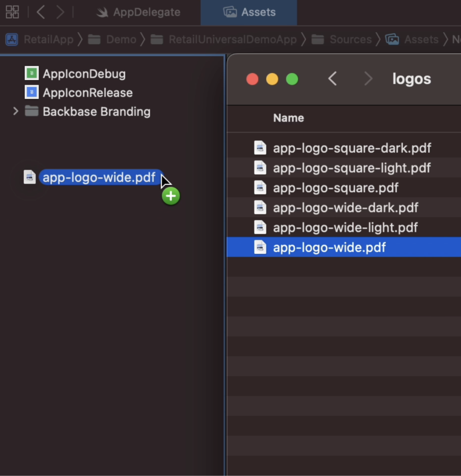Click the square grid editor icon at top left
The height and width of the screenshot is (476, 461).
[12, 11]
